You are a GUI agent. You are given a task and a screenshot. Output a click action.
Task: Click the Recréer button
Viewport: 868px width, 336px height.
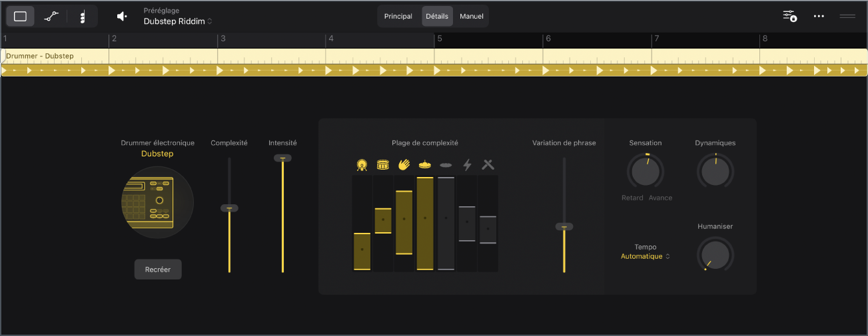[158, 269]
